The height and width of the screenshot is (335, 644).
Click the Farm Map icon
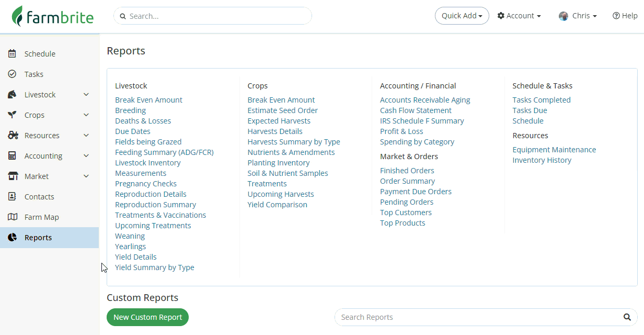click(x=13, y=217)
